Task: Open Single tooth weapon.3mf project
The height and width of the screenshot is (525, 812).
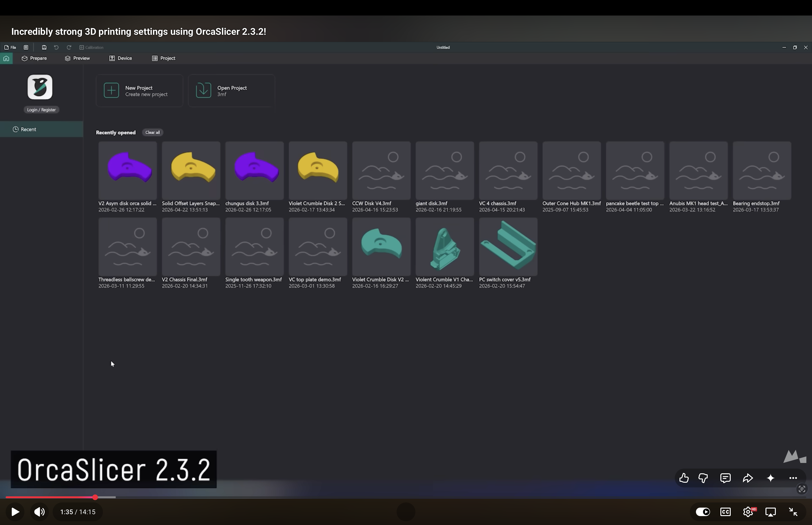Action: [254, 247]
